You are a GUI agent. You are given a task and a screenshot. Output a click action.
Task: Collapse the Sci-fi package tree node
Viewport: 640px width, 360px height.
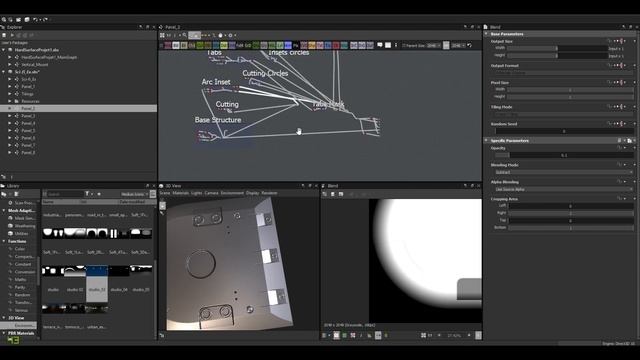pos(4,72)
